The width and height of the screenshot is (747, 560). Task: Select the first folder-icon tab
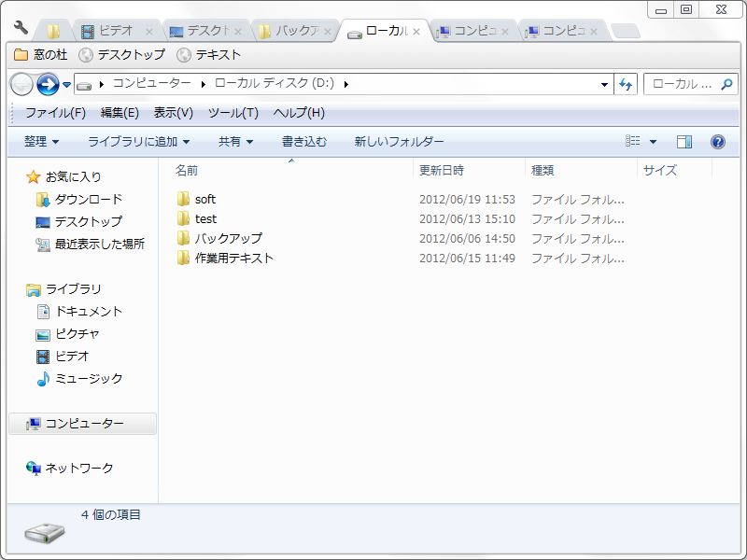[53, 32]
